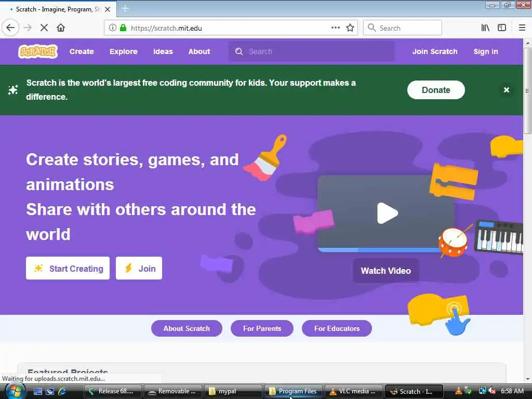Screen dimensions: 532x399
Task: Click the Show Desktop taskbar icon
Action: pyautogui.click(x=37, y=392)
